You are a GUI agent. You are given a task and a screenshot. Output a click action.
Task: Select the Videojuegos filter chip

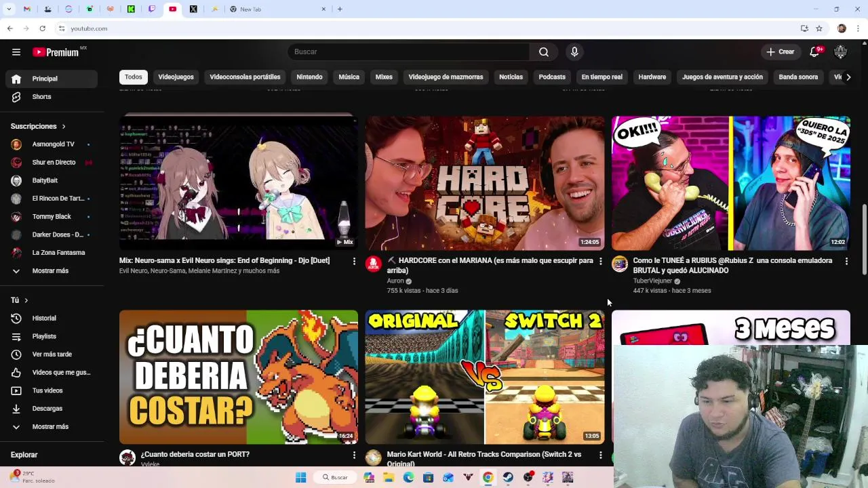pyautogui.click(x=176, y=77)
